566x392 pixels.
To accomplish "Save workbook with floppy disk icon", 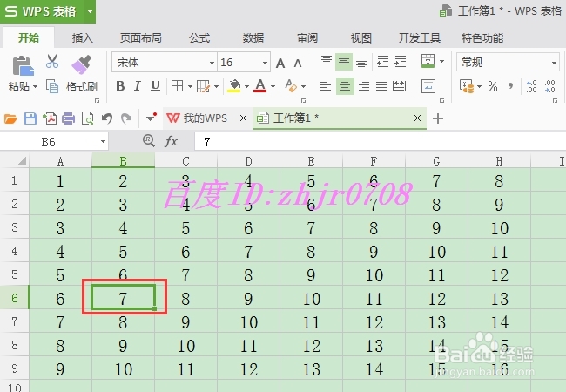I will tap(30, 118).
